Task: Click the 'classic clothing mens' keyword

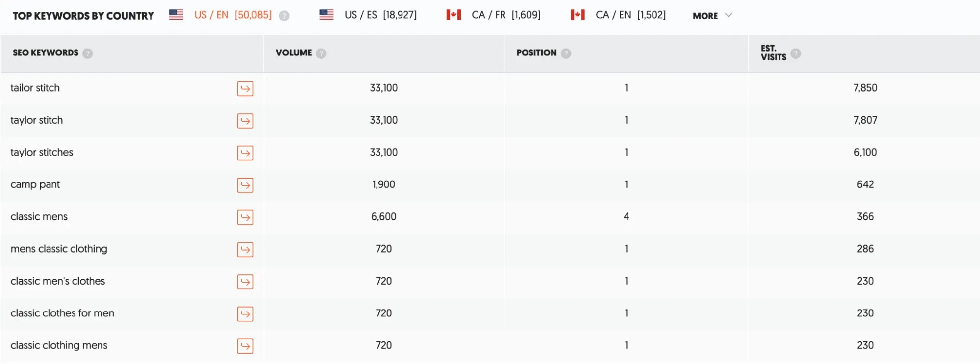Action: (59, 346)
